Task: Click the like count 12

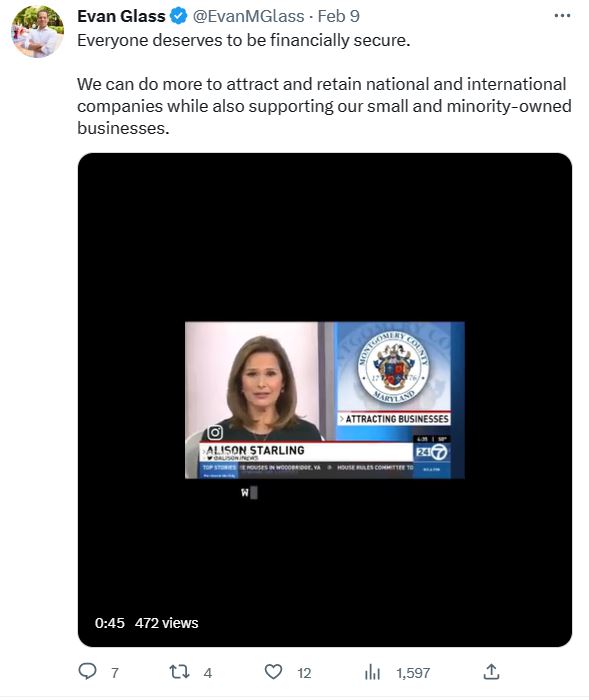Action: click(304, 673)
